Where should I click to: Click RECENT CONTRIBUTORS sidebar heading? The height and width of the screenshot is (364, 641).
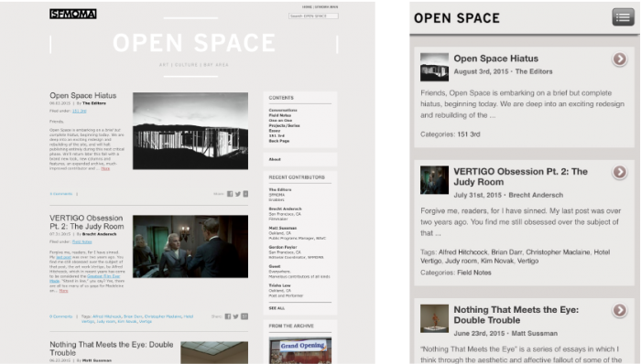tap(297, 177)
